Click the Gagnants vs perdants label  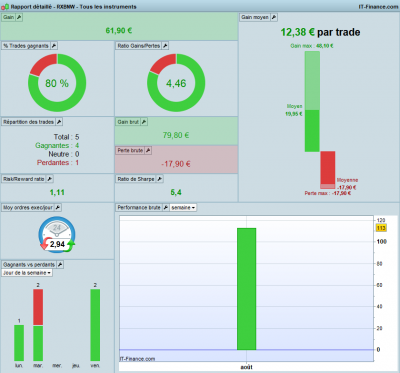(x=29, y=265)
